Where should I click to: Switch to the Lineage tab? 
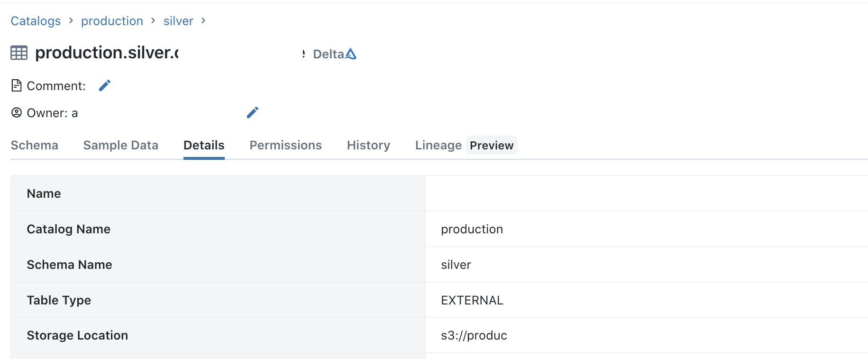[438, 145]
